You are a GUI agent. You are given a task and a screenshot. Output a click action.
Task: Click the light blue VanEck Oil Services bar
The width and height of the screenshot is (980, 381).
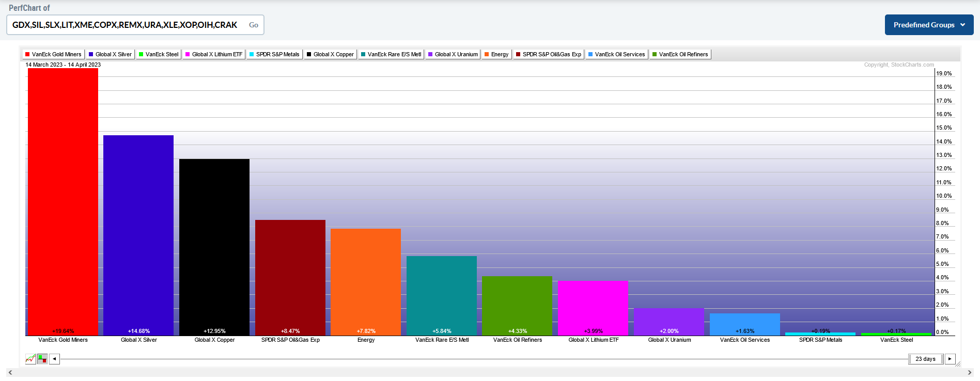(x=745, y=324)
